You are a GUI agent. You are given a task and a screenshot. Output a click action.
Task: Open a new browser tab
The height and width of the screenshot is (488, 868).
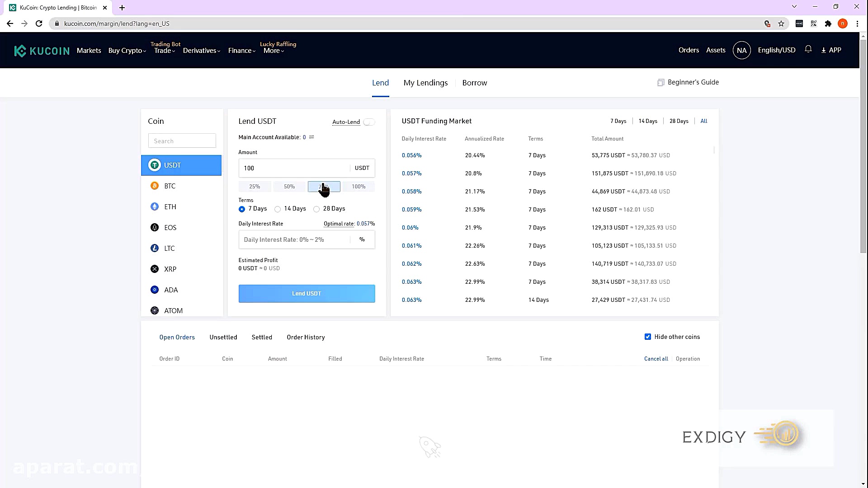(x=122, y=8)
